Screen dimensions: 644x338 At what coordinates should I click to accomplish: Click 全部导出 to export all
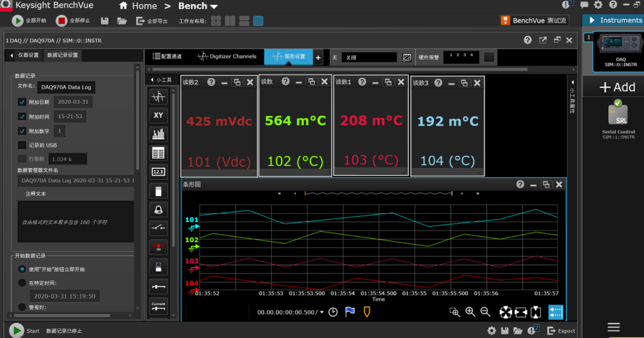pyautogui.click(x=151, y=21)
